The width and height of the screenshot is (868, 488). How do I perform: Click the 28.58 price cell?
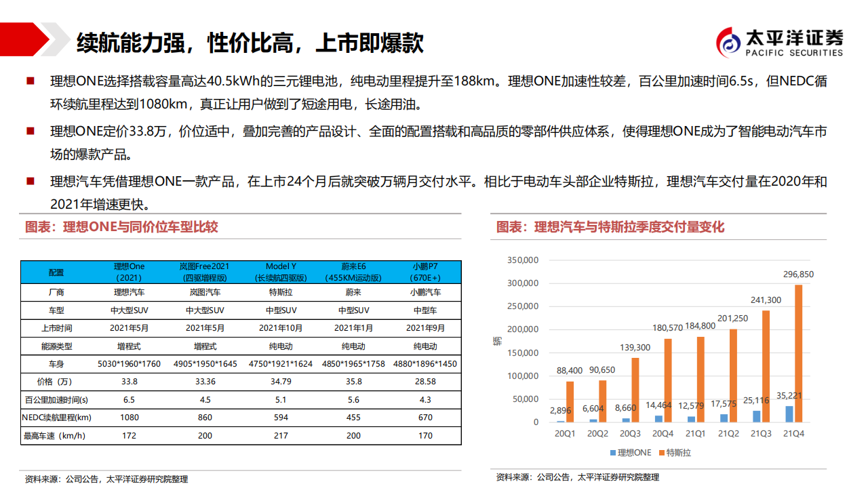(425, 382)
